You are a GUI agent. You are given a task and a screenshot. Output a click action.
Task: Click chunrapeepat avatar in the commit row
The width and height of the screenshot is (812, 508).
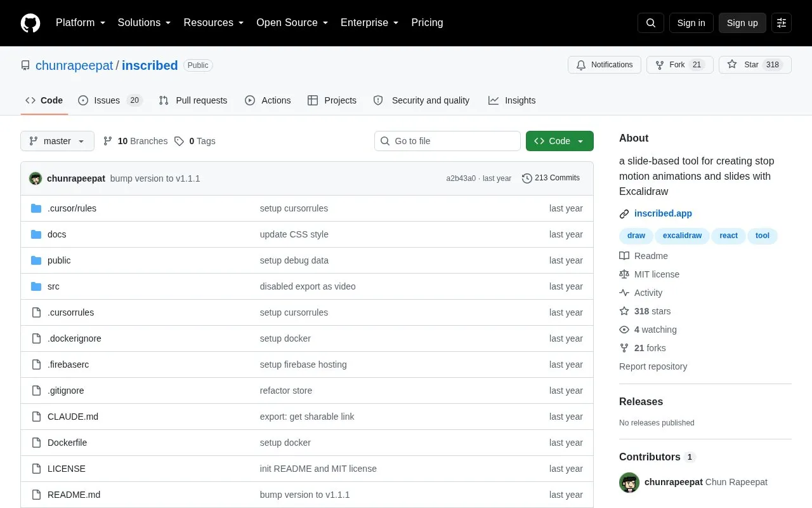coord(36,178)
